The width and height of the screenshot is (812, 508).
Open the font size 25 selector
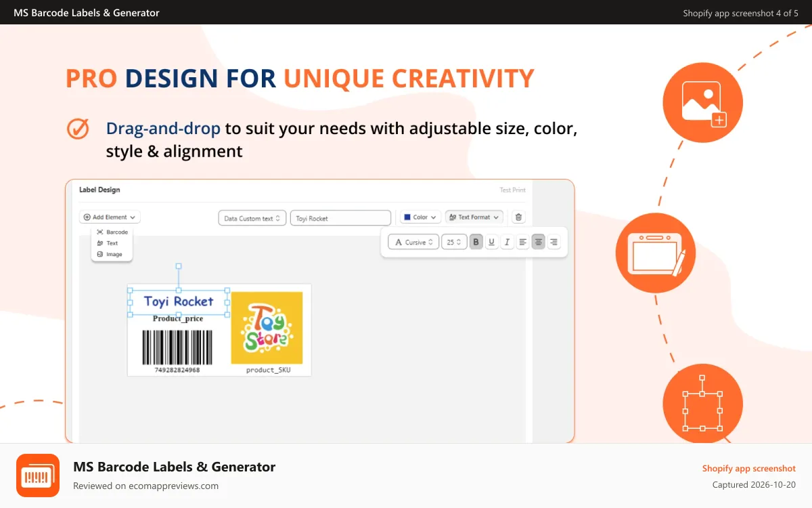coord(453,242)
